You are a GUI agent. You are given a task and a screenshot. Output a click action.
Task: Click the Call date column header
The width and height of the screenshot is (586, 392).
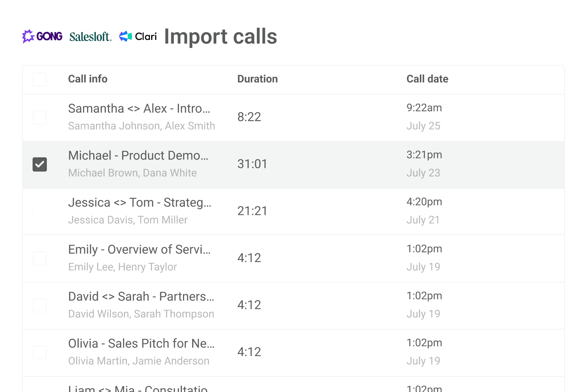pyautogui.click(x=428, y=79)
